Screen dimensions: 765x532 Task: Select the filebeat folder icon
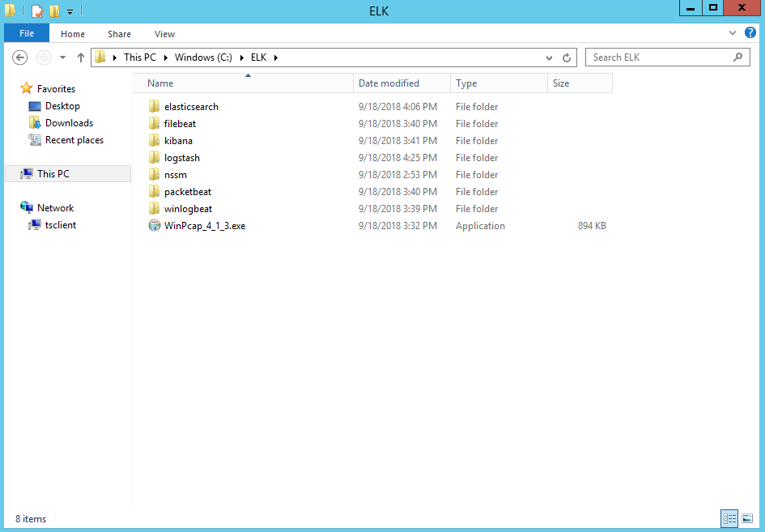point(154,123)
